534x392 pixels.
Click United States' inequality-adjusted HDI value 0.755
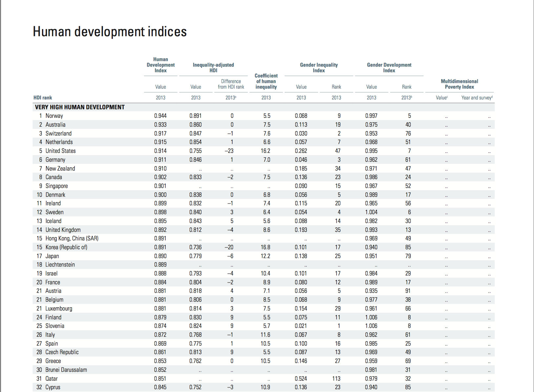tap(195, 151)
